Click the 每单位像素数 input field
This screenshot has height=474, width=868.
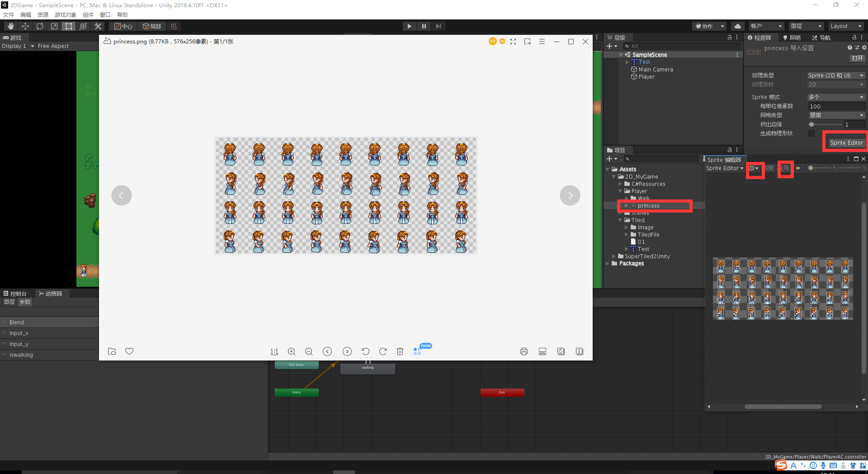click(836, 106)
